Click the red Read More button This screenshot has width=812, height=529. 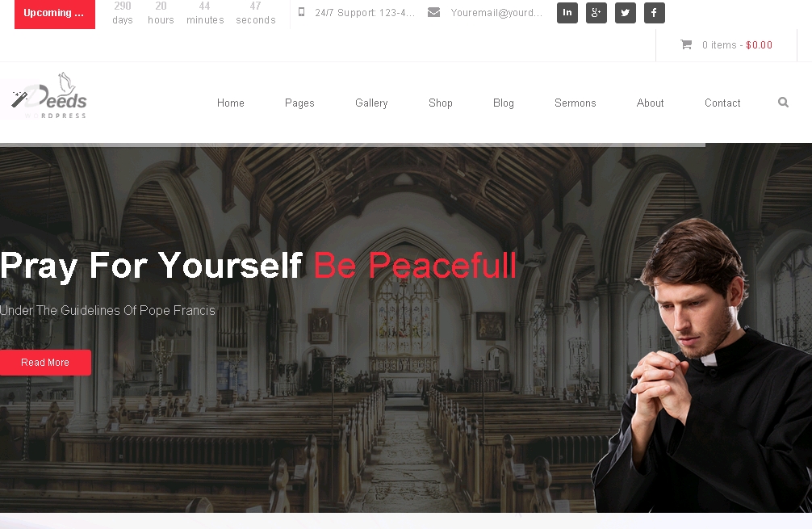pyautogui.click(x=45, y=363)
